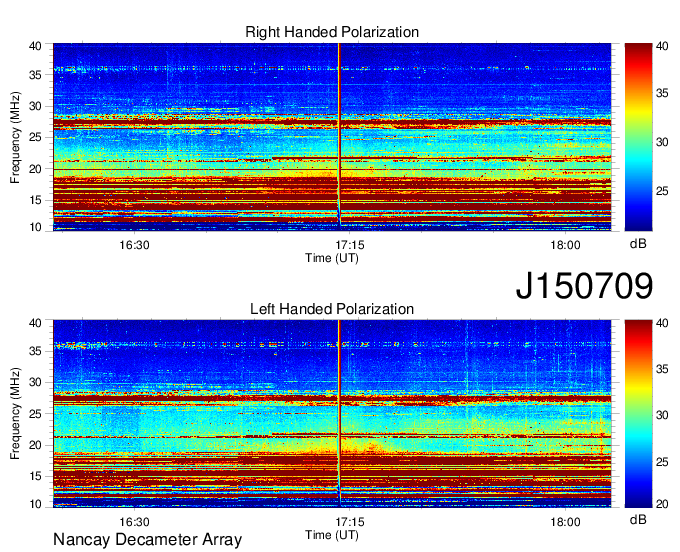Click the J150709 observation label
Image resolution: width=680 pixels, height=552 pixels.
[x=584, y=286]
